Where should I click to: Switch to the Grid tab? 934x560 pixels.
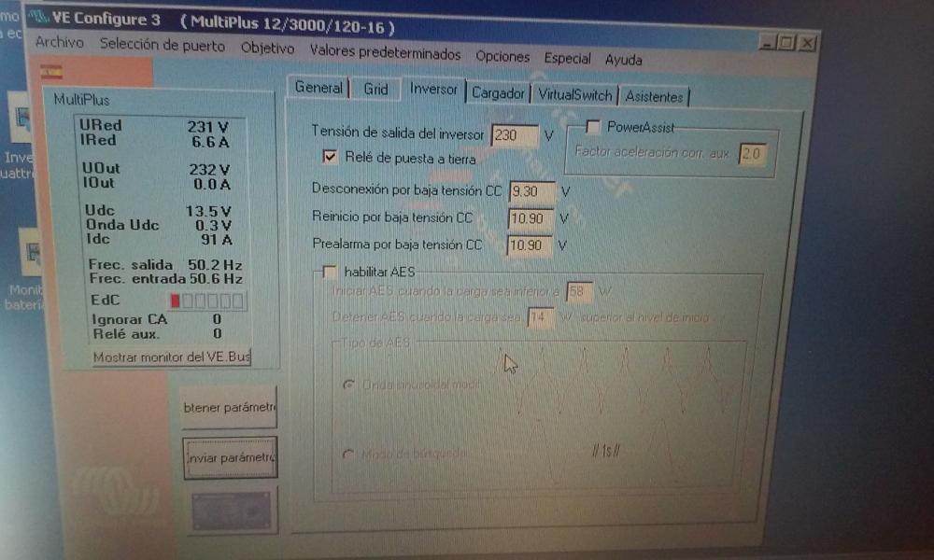(375, 90)
